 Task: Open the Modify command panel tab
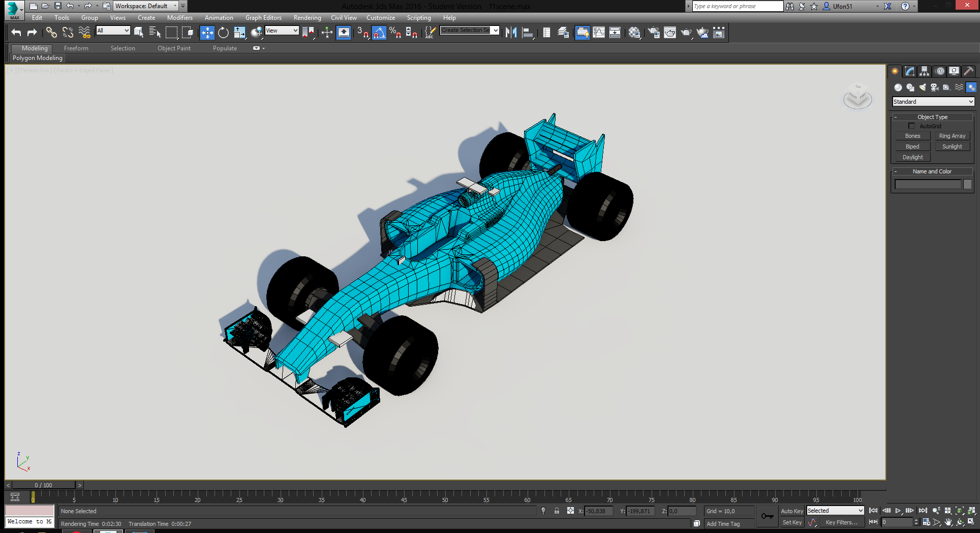pyautogui.click(x=910, y=71)
